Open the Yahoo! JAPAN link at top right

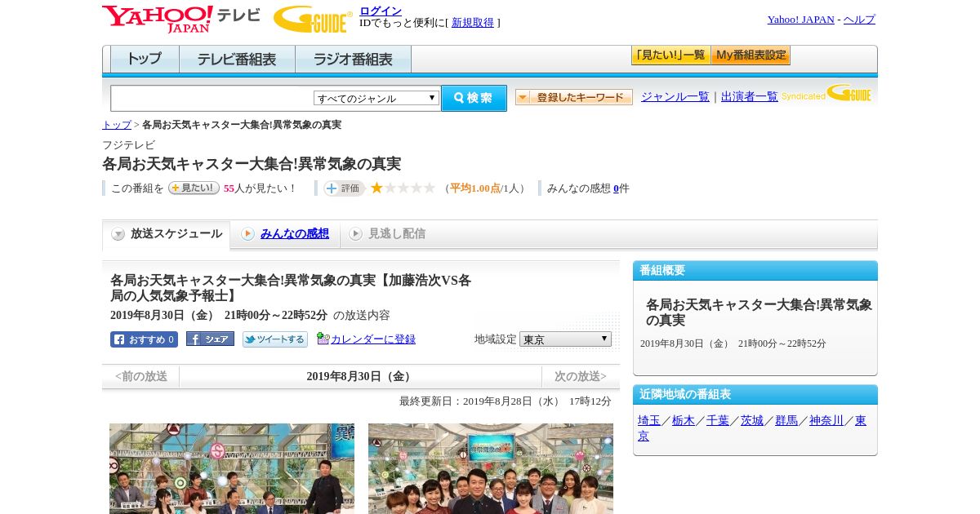pyautogui.click(x=800, y=20)
